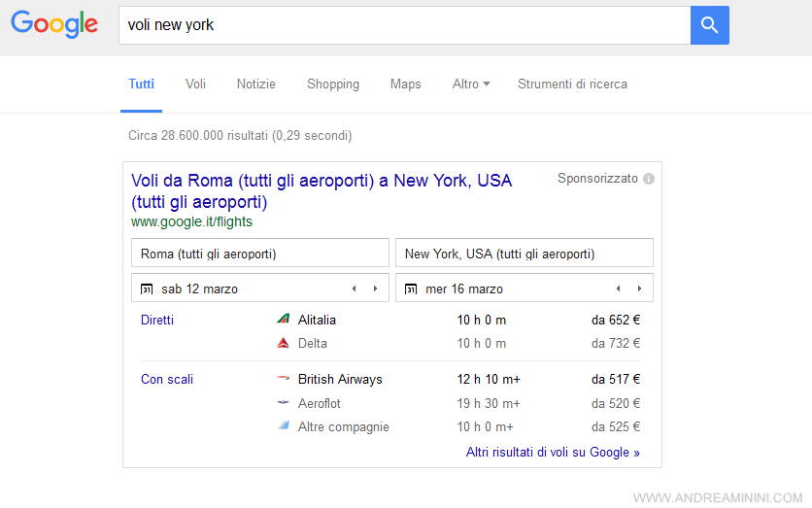Click the New York destination field
The height and width of the screenshot is (508, 812).
click(x=524, y=254)
